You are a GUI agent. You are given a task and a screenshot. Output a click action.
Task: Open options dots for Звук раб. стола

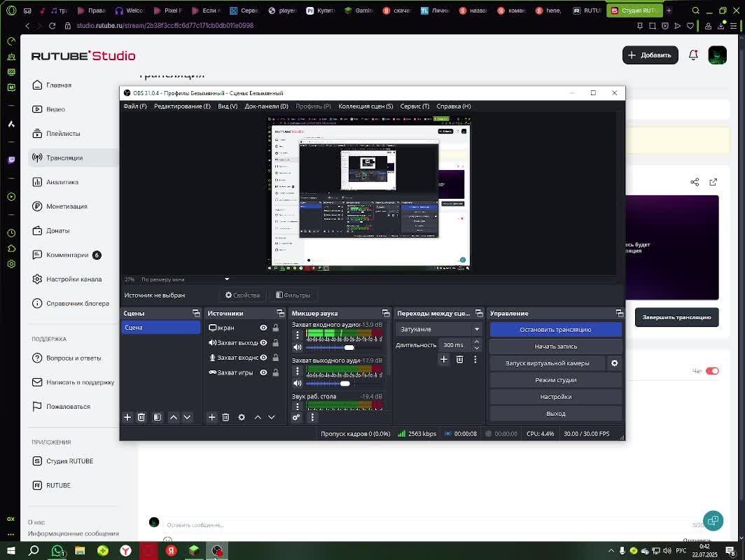point(298,406)
